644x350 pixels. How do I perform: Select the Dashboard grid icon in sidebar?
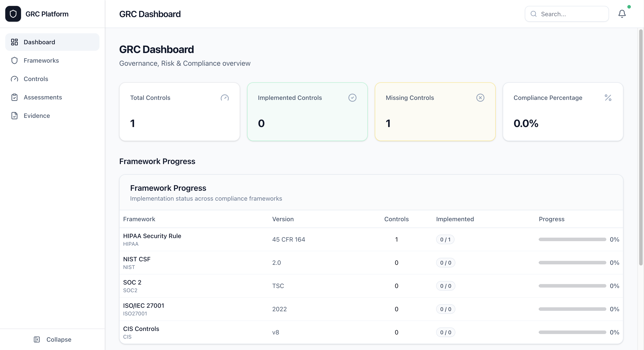[x=14, y=42]
